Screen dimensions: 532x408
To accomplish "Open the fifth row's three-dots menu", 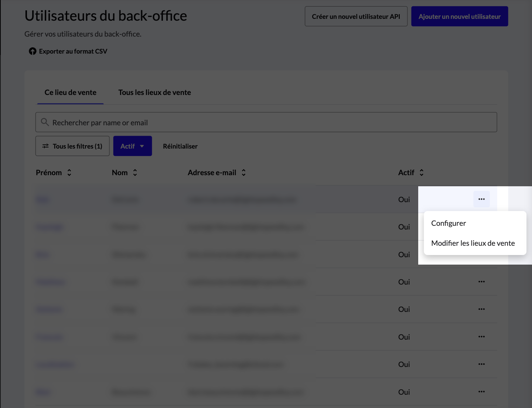I will (481, 309).
